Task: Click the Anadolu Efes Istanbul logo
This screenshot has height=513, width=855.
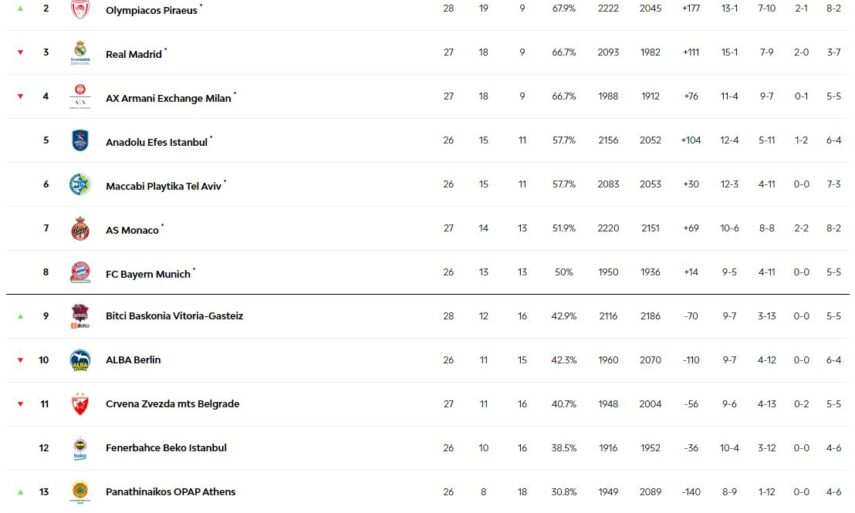Action: click(80, 141)
